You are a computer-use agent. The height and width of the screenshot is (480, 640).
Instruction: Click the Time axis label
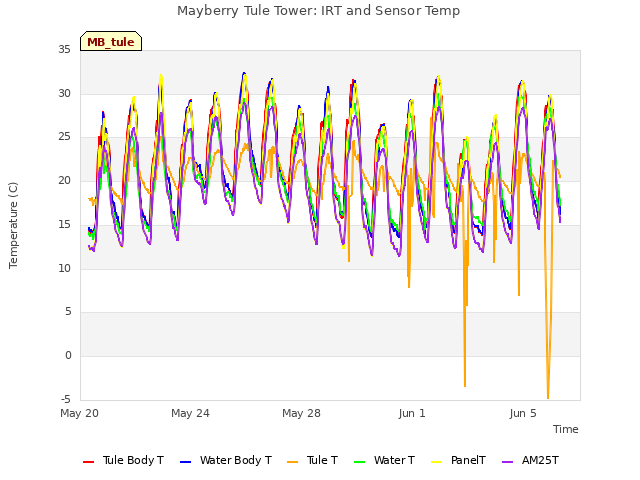tap(566, 429)
